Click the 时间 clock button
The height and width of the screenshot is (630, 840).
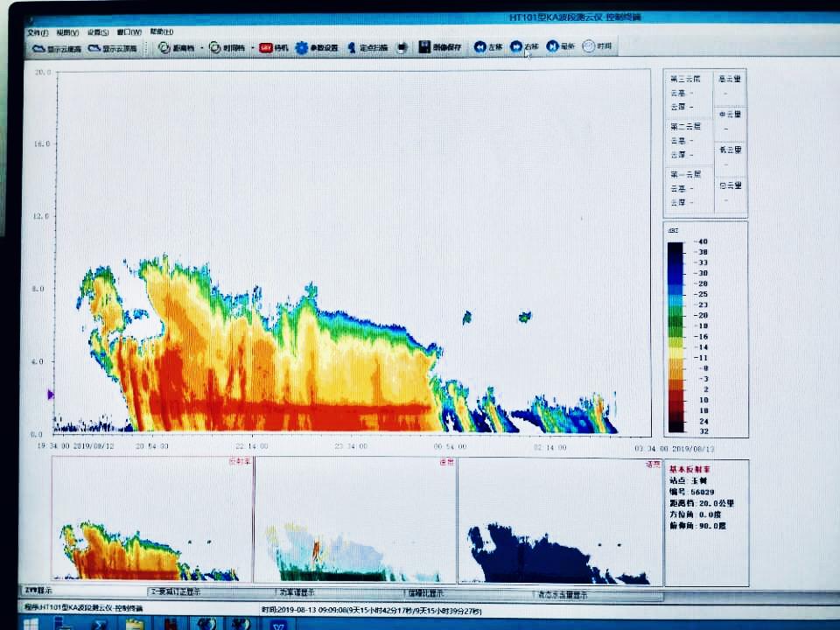coord(597,47)
